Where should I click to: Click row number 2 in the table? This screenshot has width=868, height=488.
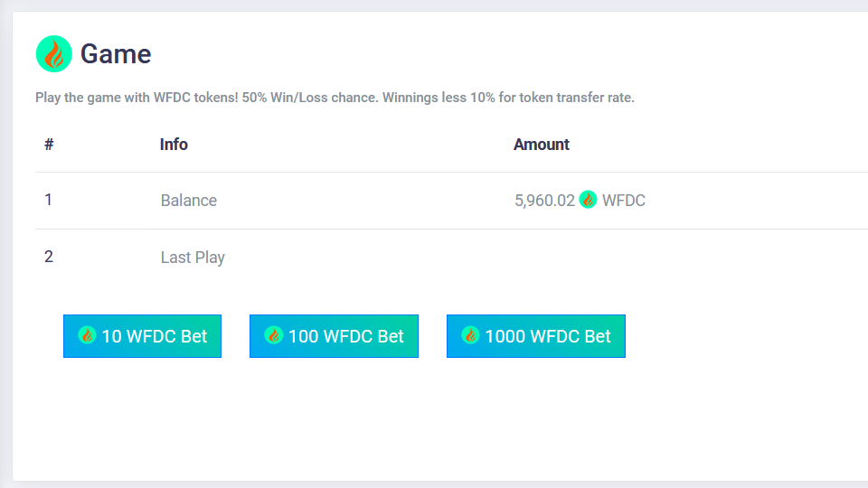coord(49,257)
